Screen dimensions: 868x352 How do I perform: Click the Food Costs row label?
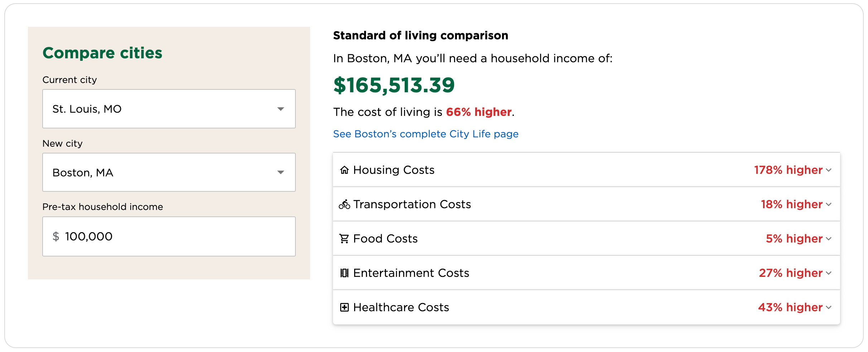(x=385, y=239)
